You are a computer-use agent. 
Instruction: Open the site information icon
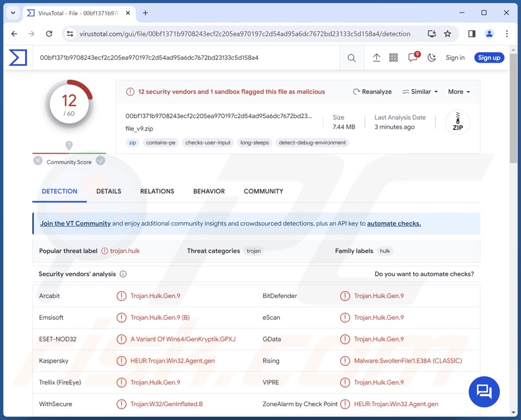(70, 34)
